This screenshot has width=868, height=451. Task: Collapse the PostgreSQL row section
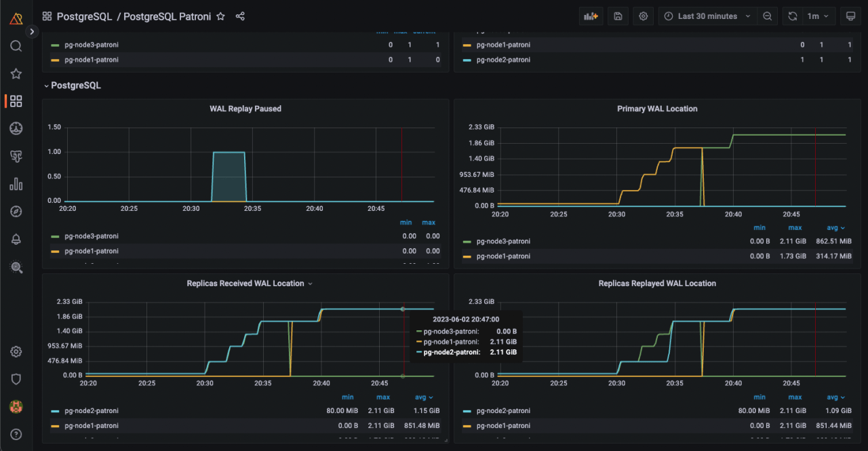click(x=46, y=85)
